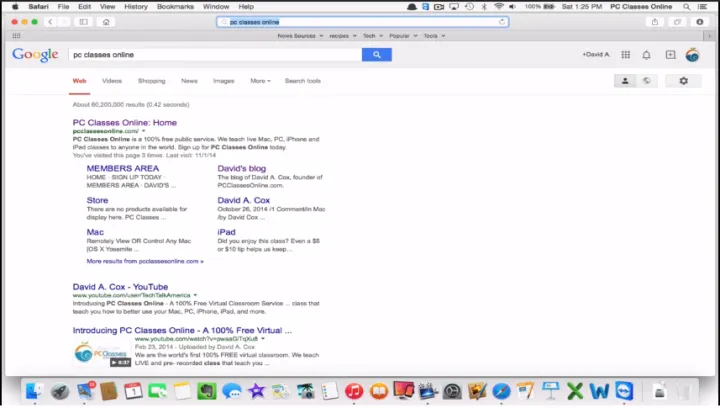720x408 pixels.
Task: Open the Bookmarks menu
Action: (x=175, y=6)
